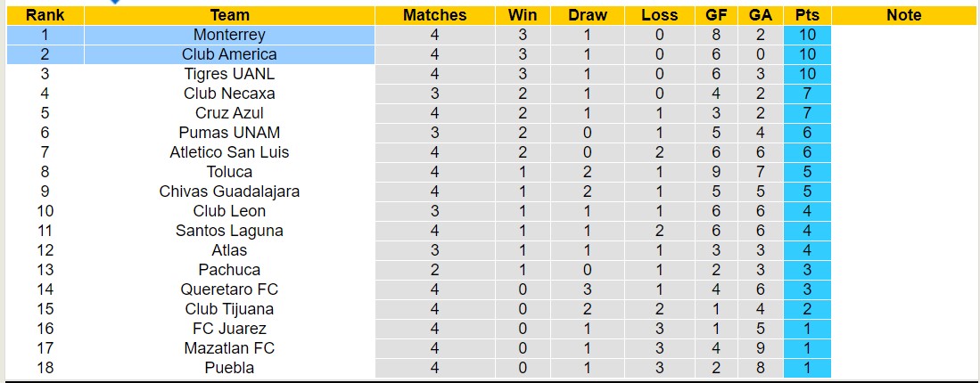Screen dimensions: 980x383
Task: Click the Pachuca team name
Action: tap(229, 270)
